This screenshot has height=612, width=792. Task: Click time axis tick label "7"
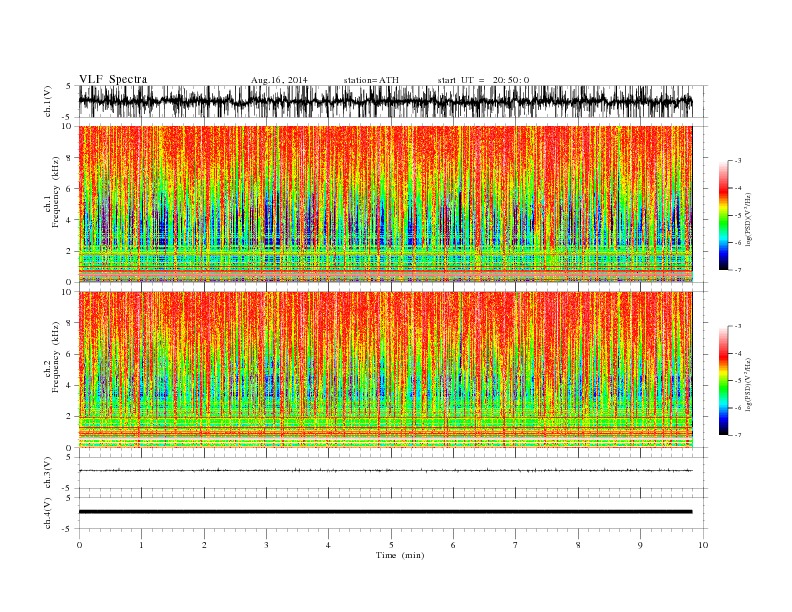point(516,545)
